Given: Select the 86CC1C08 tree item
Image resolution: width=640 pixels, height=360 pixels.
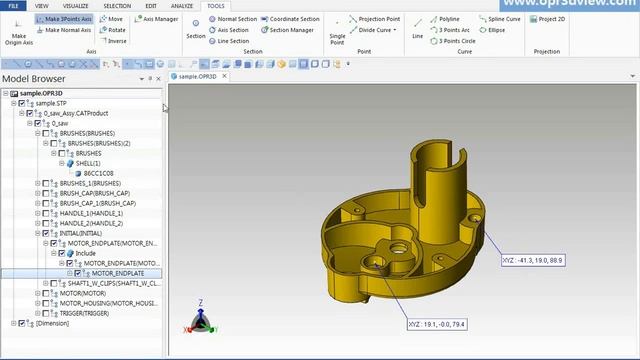Looking at the screenshot, I should point(98,173).
